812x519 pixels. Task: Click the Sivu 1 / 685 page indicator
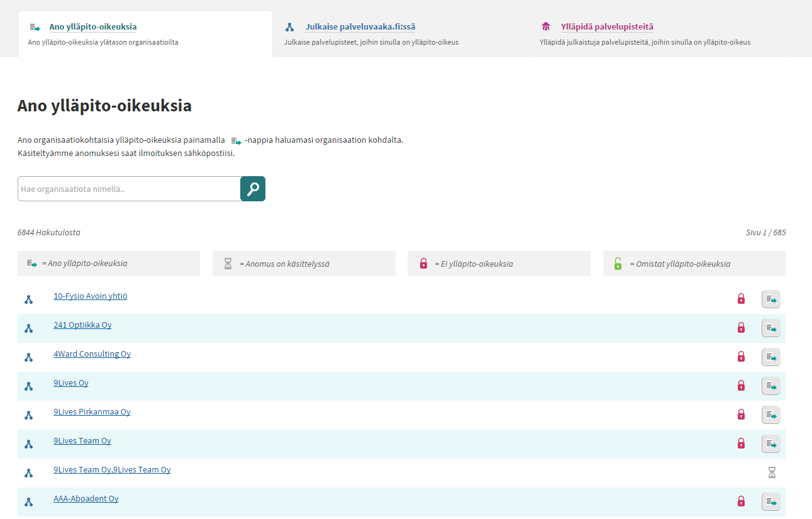(x=765, y=232)
